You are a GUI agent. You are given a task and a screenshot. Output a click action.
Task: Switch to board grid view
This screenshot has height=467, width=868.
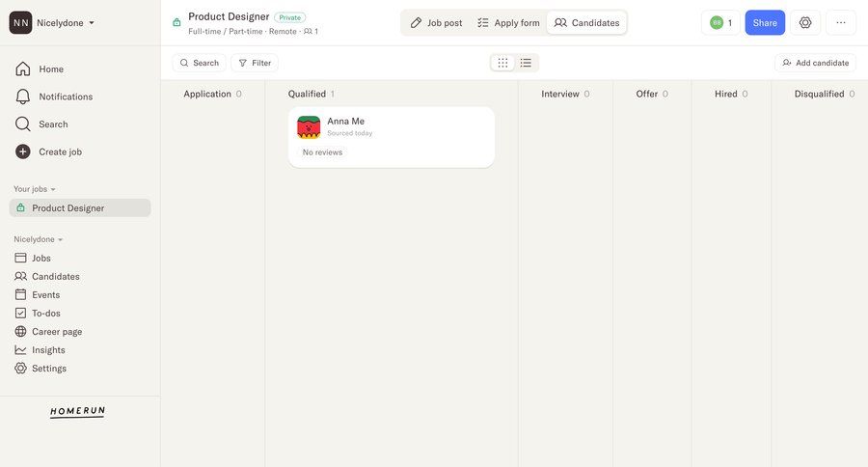(502, 63)
